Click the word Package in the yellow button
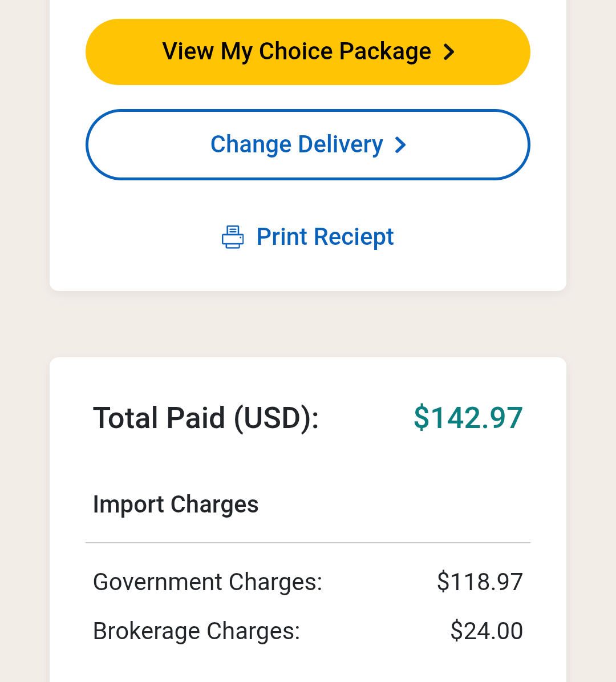 [x=385, y=52]
